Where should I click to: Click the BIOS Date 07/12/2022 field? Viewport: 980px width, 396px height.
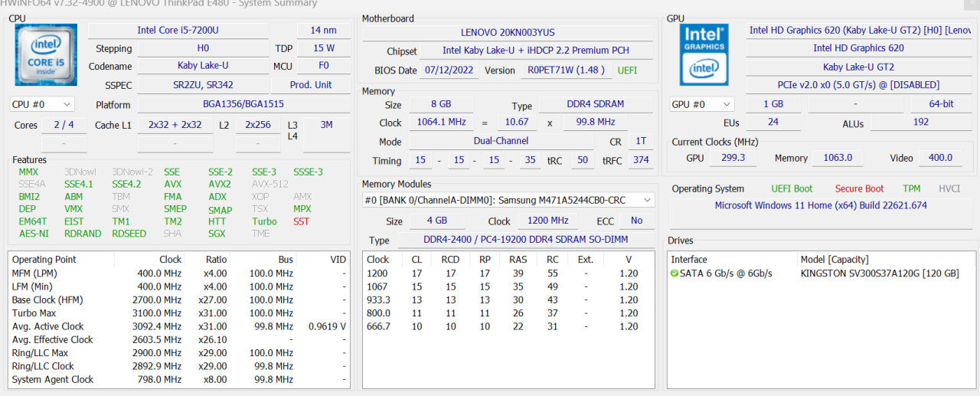click(x=448, y=70)
